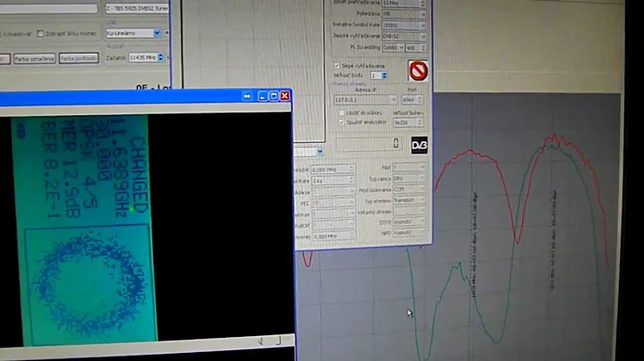Click the Veľkosť bufferu stepper field
The height and width of the screenshot is (361, 644).
408,122
